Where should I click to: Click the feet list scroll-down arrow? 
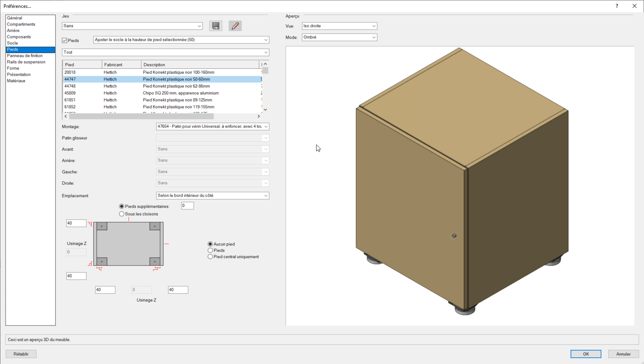point(265,110)
